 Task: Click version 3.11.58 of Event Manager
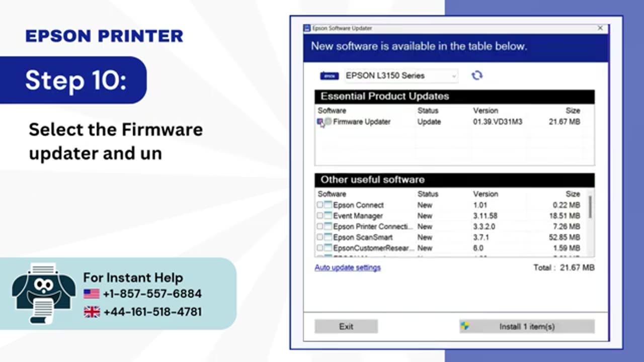[x=485, y=216]
